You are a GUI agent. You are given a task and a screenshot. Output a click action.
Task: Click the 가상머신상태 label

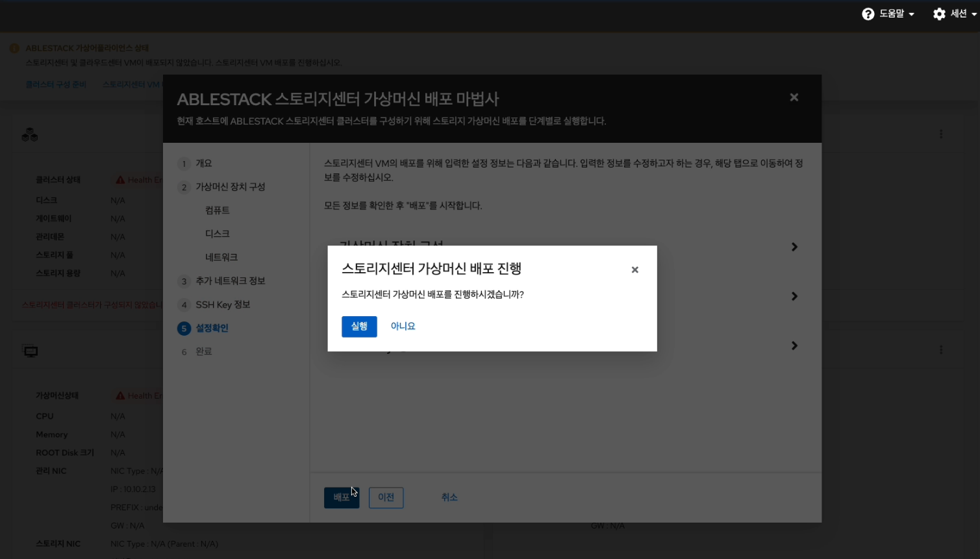(57, 395)
